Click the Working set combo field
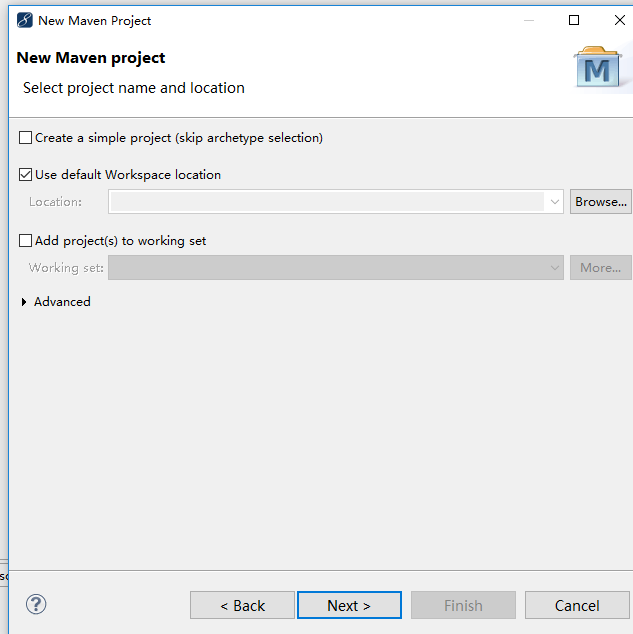This screenshot has width=633, height=634. click(335, 268)
